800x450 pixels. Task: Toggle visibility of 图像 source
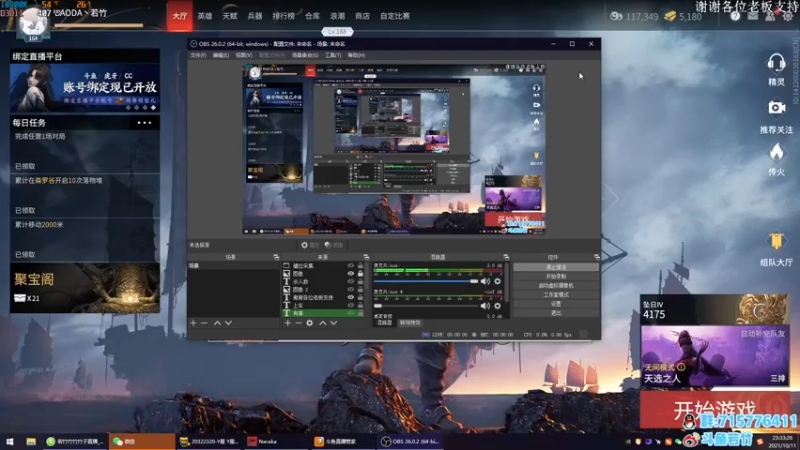351,273
